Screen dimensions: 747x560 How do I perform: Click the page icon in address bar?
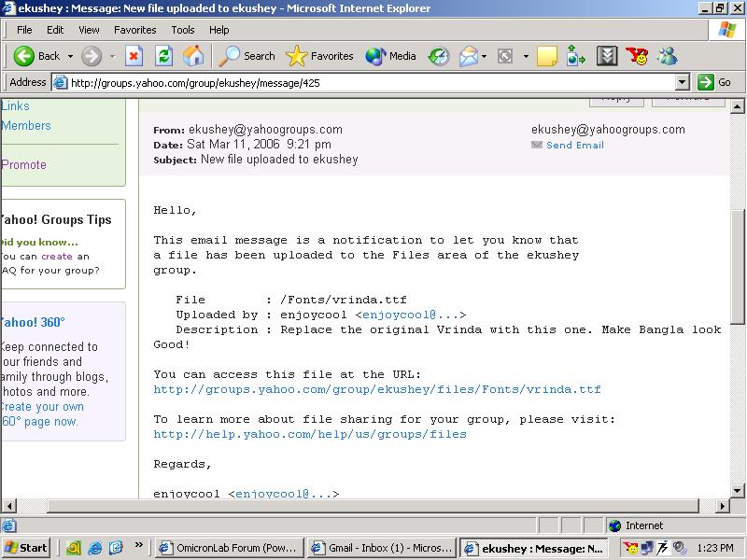pyautogui.click(x=60, y=82)
